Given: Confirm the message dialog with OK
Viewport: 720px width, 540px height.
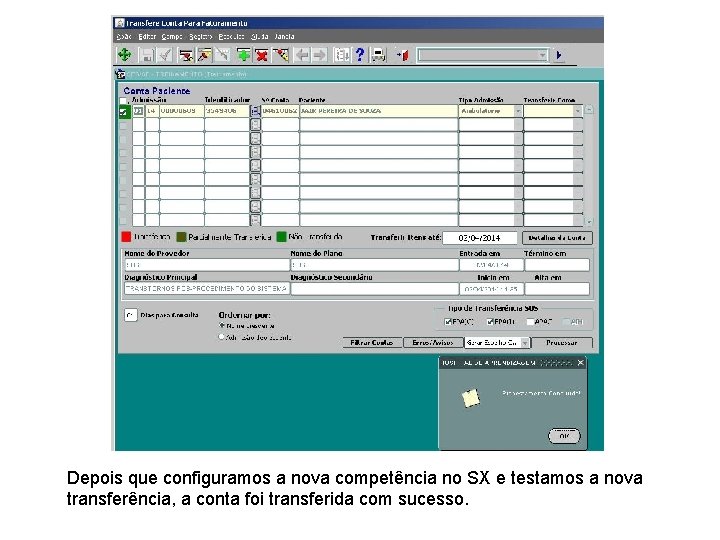Looking at the screenshot, I should coord(564,436).
